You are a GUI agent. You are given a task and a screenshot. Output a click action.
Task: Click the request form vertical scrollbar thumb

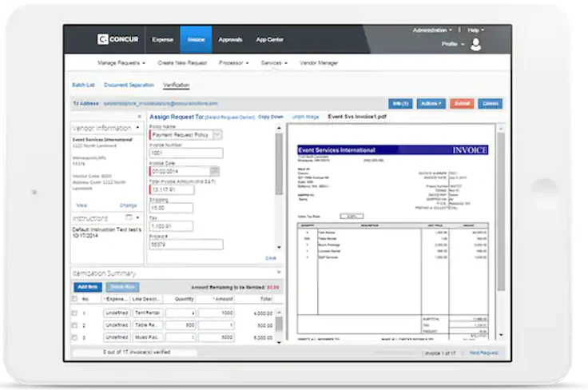coord(279,165)
